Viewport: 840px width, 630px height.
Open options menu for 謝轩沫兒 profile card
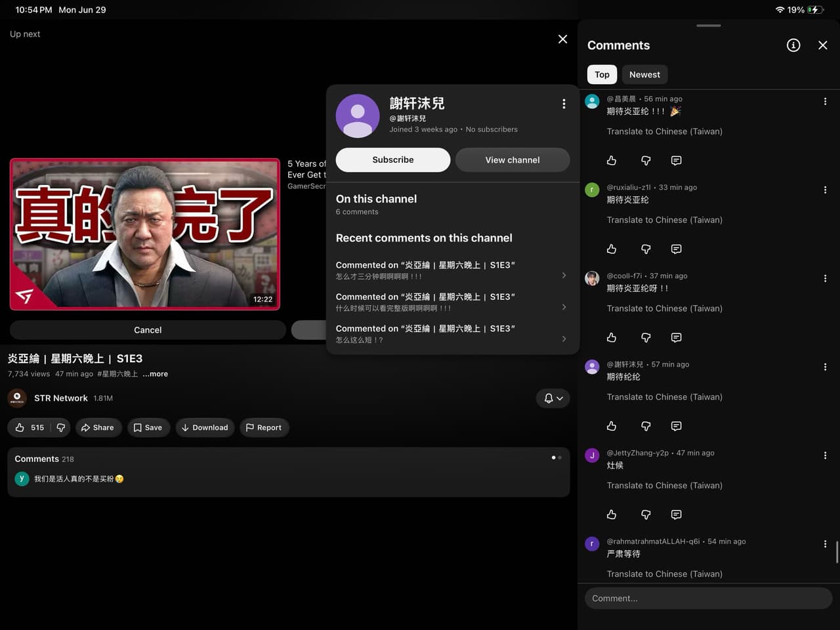(x=564, y=104)
